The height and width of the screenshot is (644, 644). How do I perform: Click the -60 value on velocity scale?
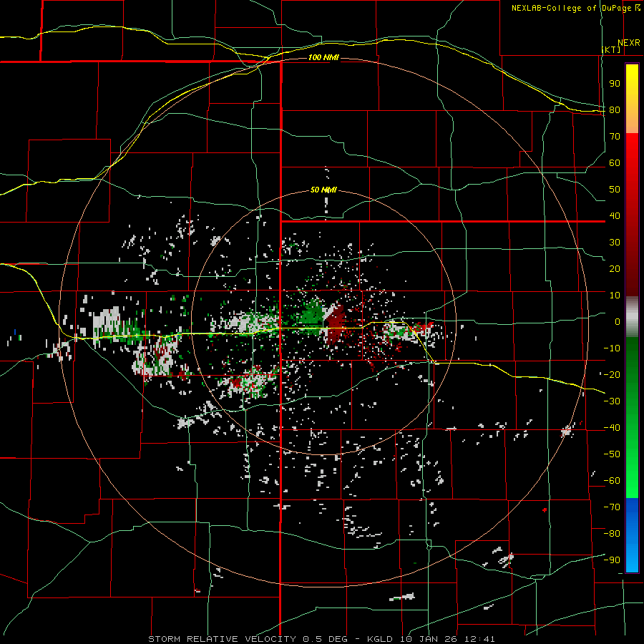pos(612,481)
